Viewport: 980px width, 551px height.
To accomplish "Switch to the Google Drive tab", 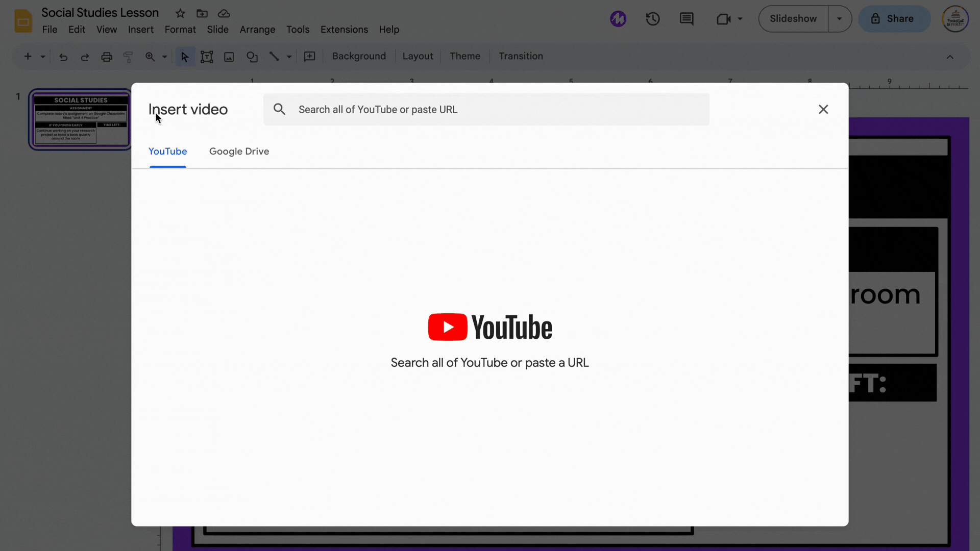I will 239,152.
